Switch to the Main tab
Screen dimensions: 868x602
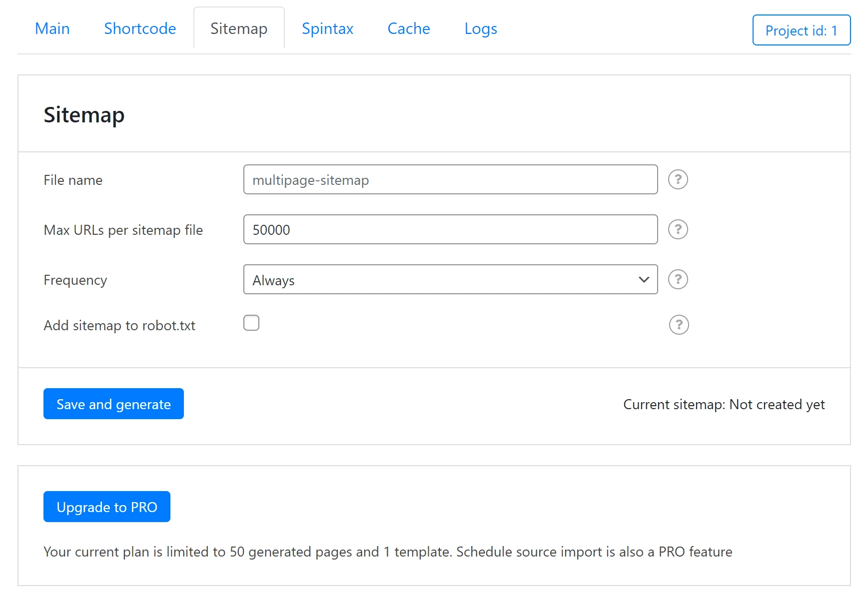52,28
